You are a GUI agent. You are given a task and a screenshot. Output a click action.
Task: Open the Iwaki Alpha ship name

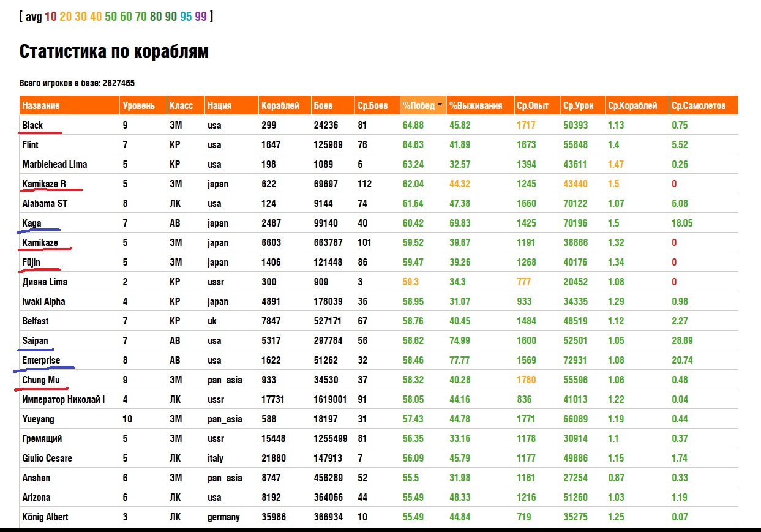point(43,301)
